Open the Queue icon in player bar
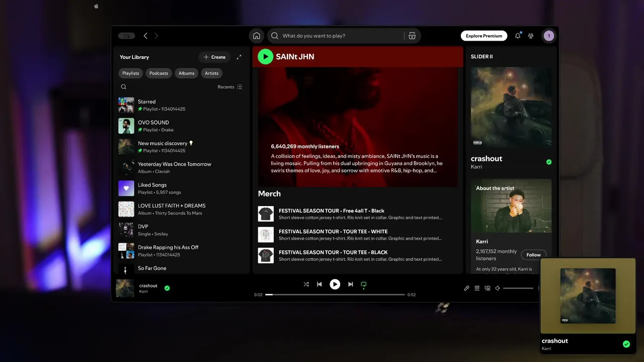 coord(477,288)
